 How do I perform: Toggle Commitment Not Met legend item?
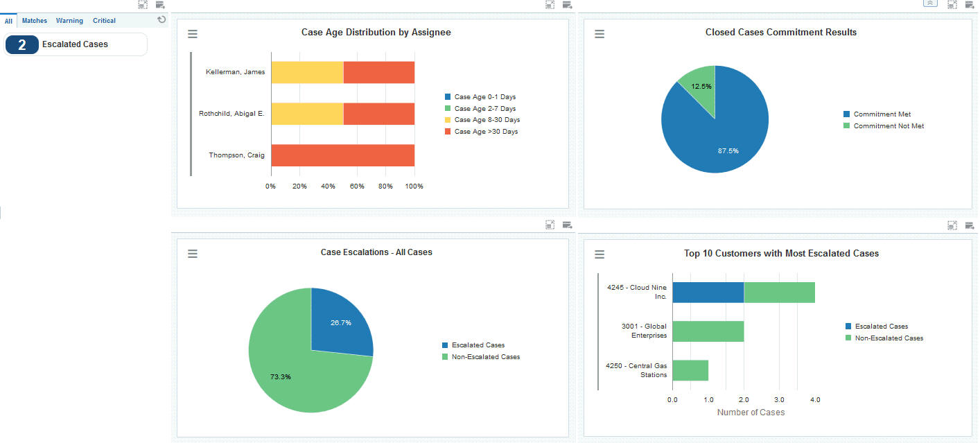tap(884, 126)
